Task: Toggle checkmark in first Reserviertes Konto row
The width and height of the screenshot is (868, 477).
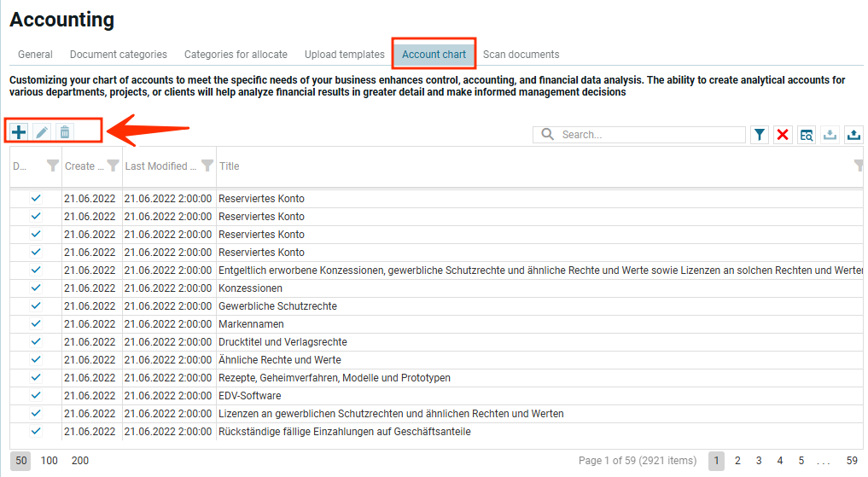Action: pos(36,199)
